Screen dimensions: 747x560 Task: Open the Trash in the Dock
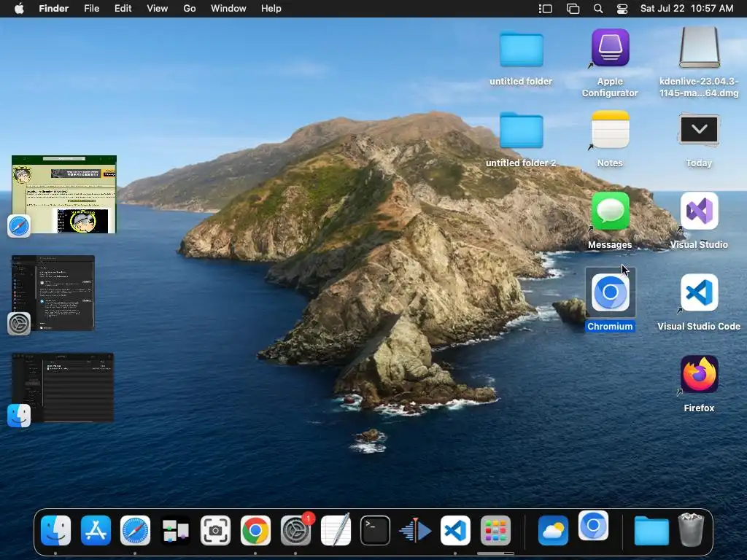click(x=690, y=530)
